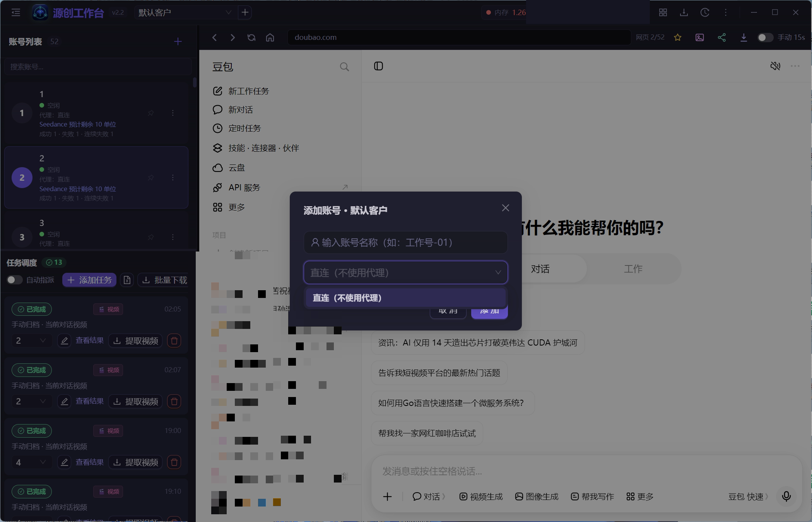Click the doubao.com address bar
The width and height of the screenshot is (812, 522).
[x=459, y=38]
